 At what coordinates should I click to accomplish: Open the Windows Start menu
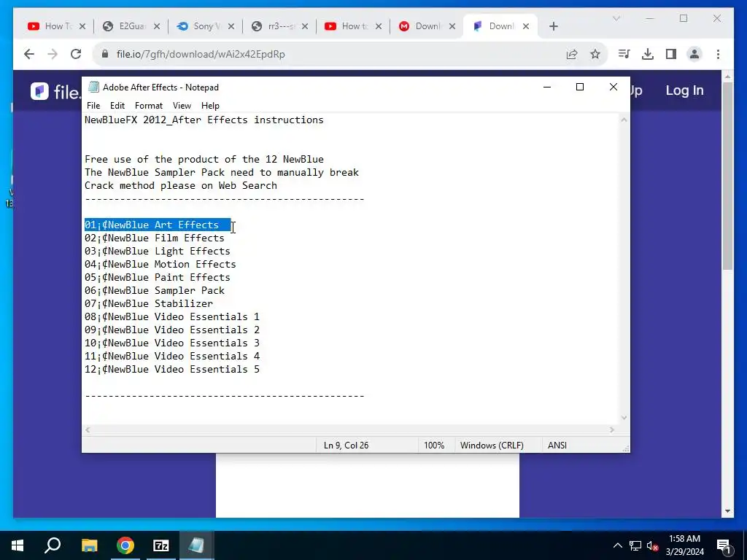pyautogui.click(x=18, y=545)
